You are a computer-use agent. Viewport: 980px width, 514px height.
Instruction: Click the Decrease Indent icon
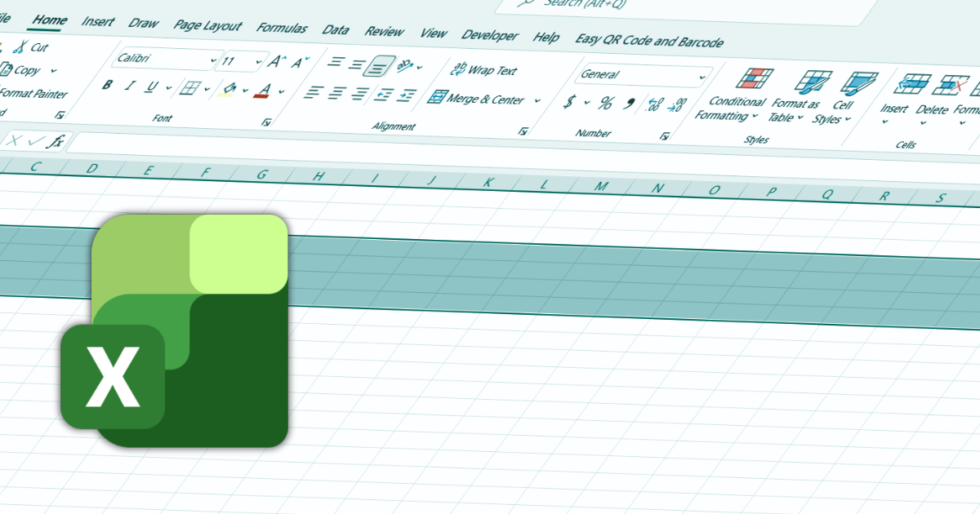[382, 95]
